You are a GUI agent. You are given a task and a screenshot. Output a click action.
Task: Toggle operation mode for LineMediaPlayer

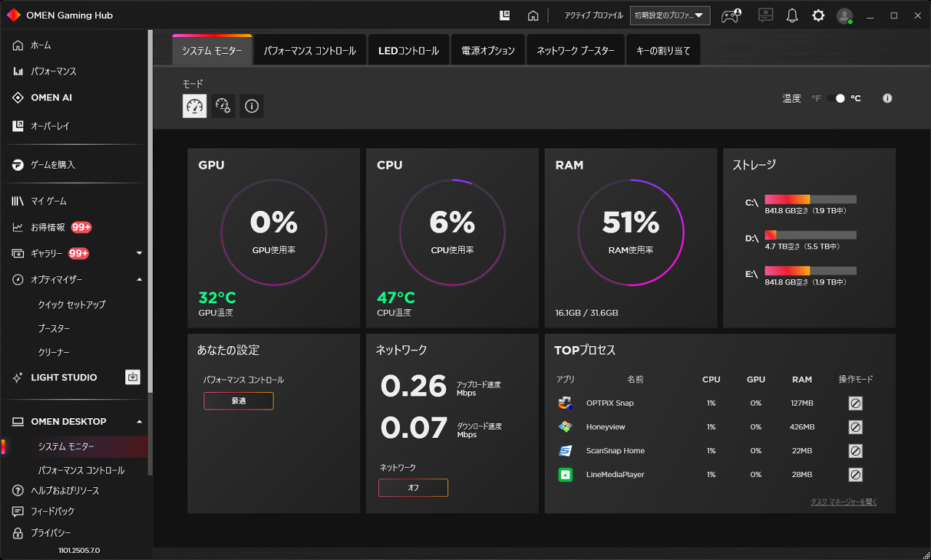tap(856, 475)
